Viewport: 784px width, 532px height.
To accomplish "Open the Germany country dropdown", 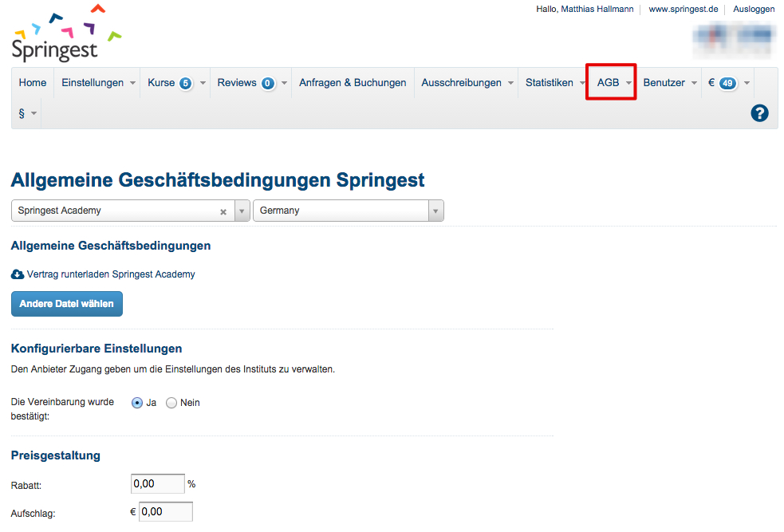I will tap(349, 211).
